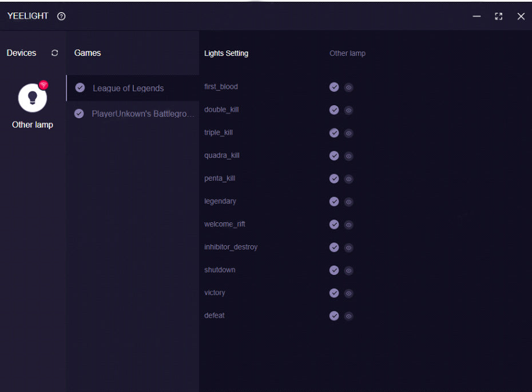Preview the inhibitor_destroy effect eye icon

(x=349, y=247)
